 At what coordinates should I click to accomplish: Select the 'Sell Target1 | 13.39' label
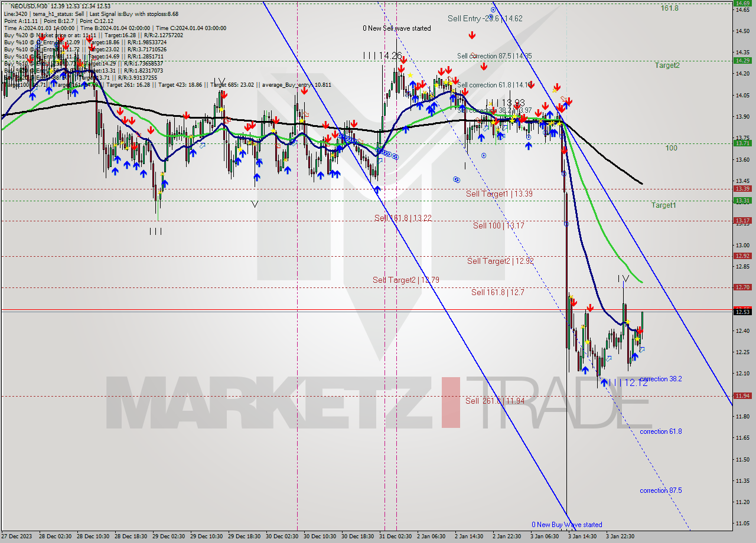(x=500, y=194)
